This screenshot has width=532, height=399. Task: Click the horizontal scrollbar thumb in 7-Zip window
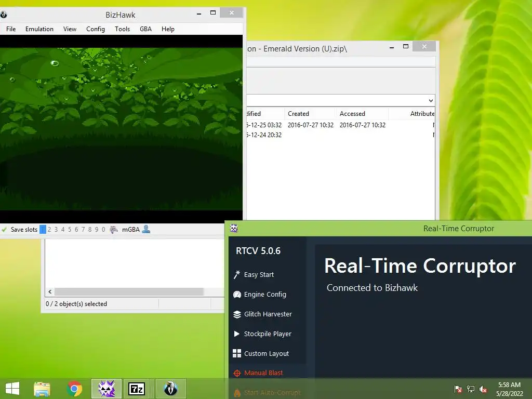129,291
